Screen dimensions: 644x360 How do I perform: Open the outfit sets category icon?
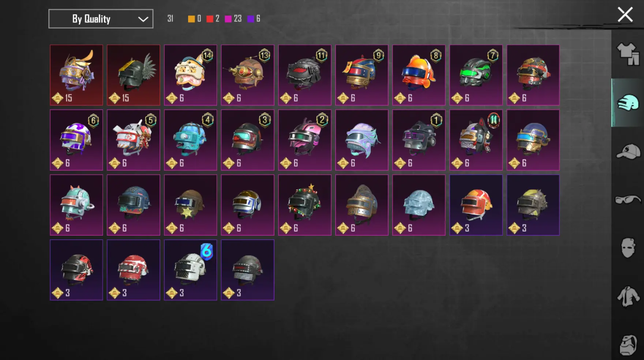tap(628, 54)
